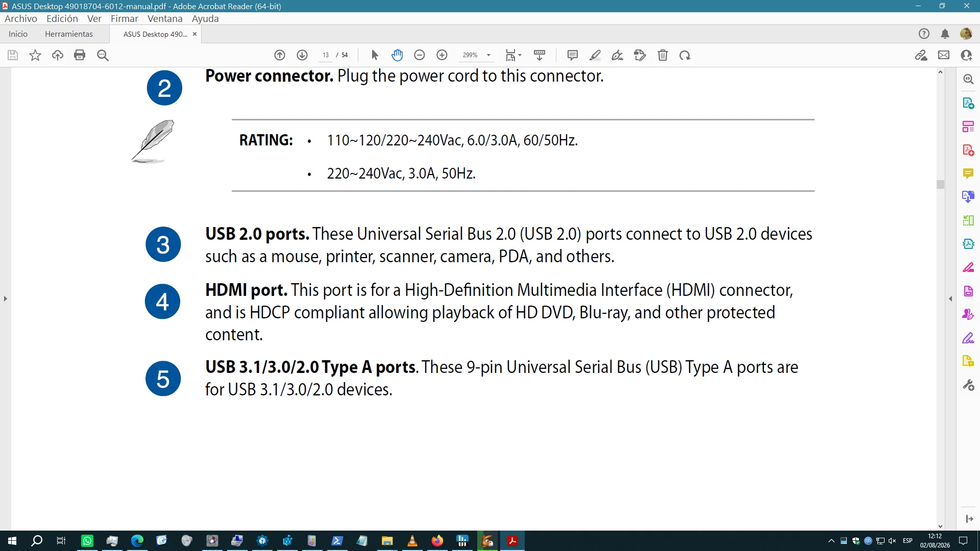Image resolution: width=980 pixels, height=551 pixels.
Task: Open the red Create PDF tool in the right pane
Action: 968,150
